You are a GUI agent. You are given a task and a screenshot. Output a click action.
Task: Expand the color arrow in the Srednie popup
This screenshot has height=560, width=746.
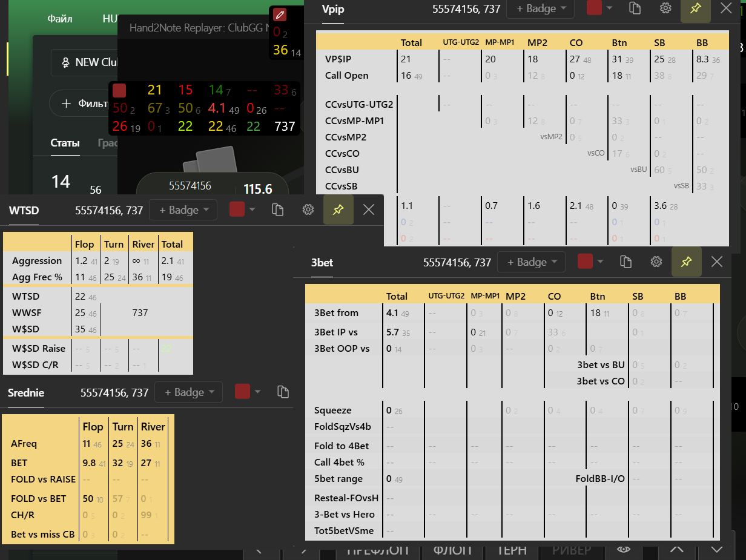point(258,392)
